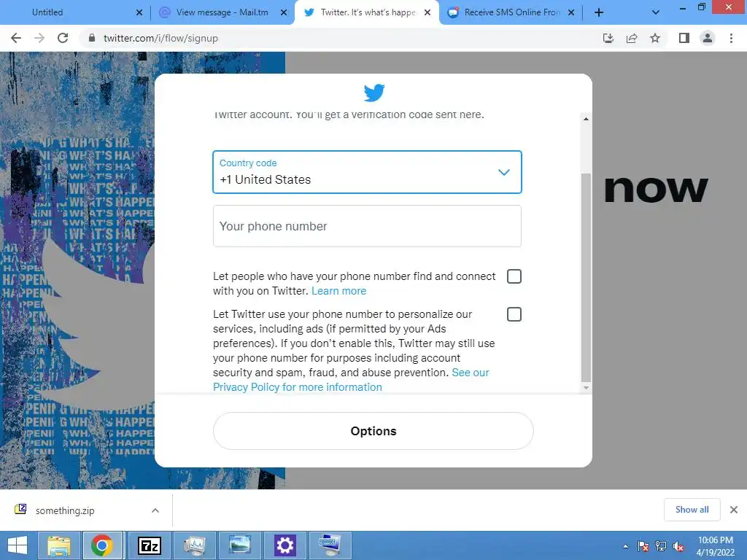
Task: Open the Chrome three-dot menu
Action: pos(731,38)
